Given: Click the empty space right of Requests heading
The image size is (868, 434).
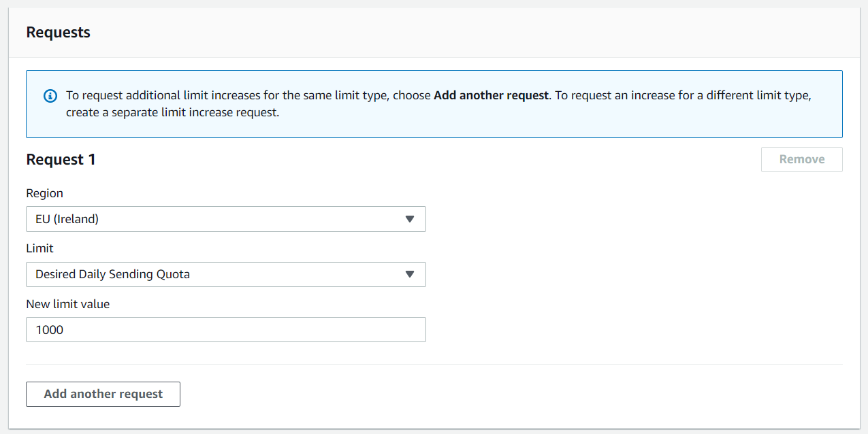Looking at the screenshot, I should click(477, 32).
